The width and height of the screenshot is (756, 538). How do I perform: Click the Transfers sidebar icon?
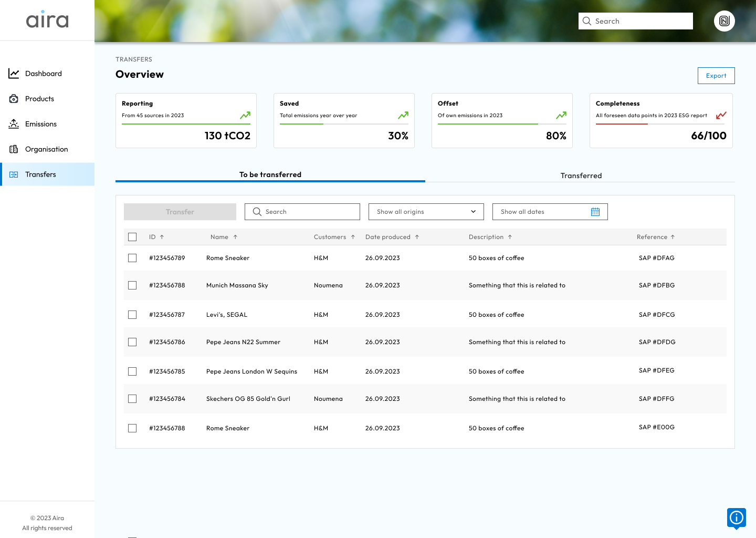click(x=14, y=174)
